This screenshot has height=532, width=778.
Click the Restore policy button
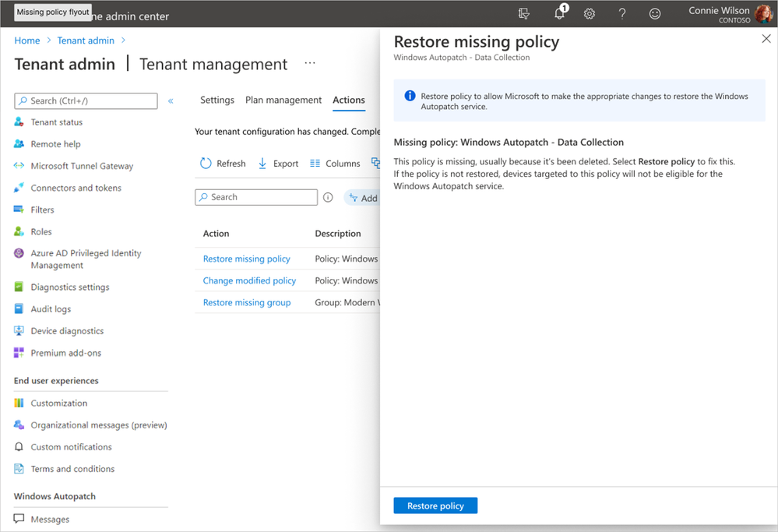[x=435, y=506]
